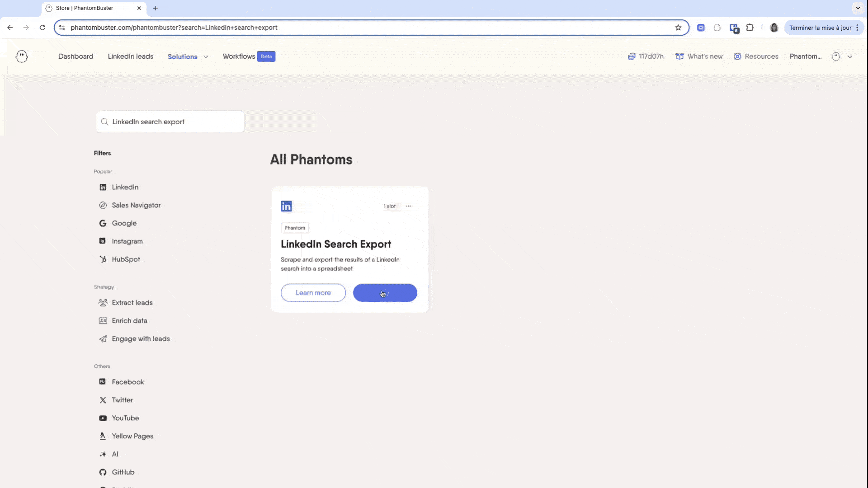Image resolution: width=868 pixels, height=488 pixels.
Task: Select the Enrich data strategy filter
Action: (123, 321)
